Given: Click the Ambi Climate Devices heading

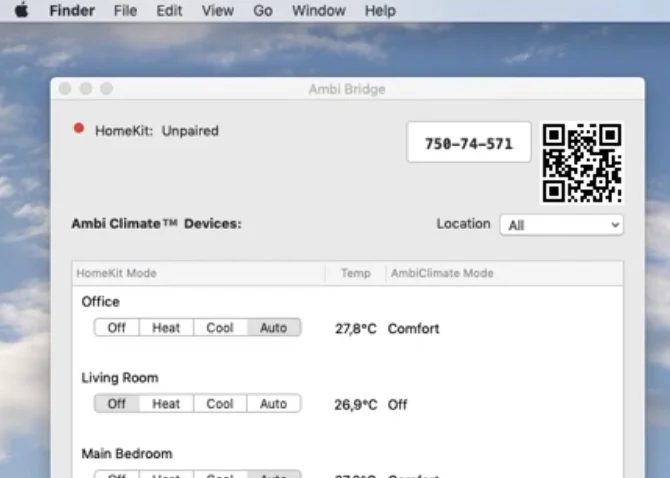Looking at the screenshot, I should tap(156, 223).
